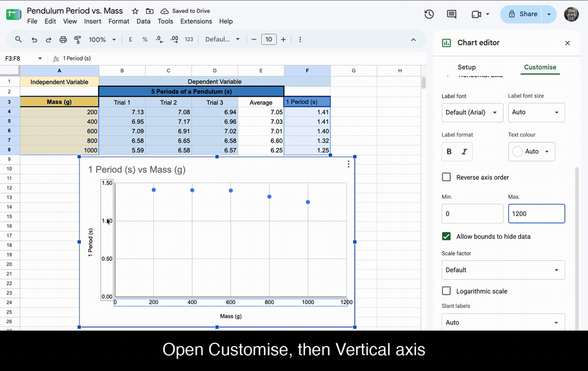Switch to the Setup tab

click(467, 67)
